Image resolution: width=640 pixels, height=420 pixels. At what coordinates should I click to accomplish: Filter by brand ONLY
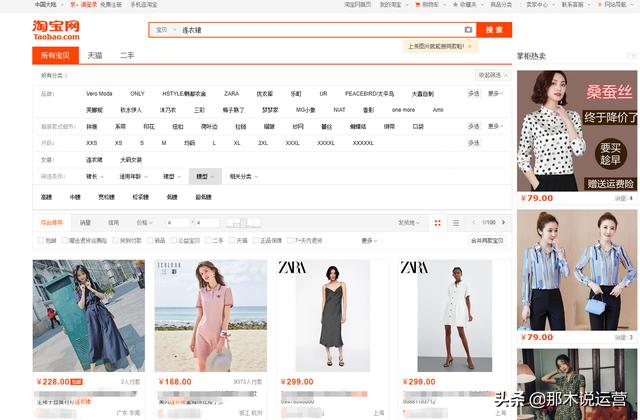(x=137, y=93)
